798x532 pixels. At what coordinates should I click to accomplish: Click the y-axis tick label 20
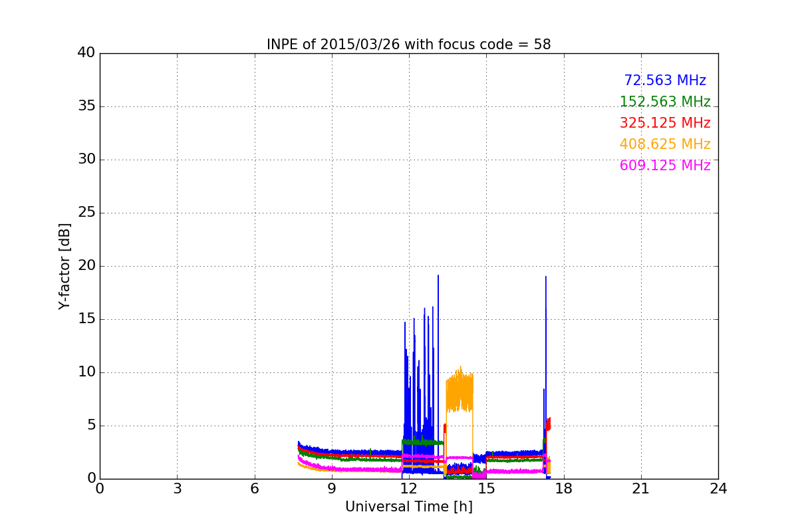pyautogui.click(x=86, y=266)
